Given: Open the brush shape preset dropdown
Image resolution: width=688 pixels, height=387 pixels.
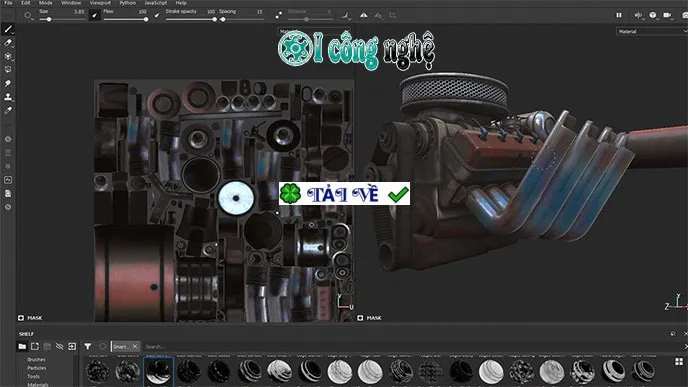Looking at the screenshot, I should 28,15.
